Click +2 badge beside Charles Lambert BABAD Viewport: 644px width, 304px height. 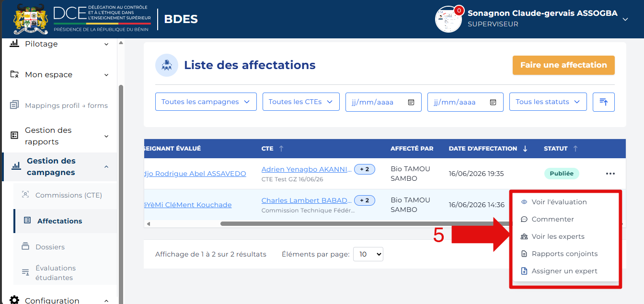(365, 200)
